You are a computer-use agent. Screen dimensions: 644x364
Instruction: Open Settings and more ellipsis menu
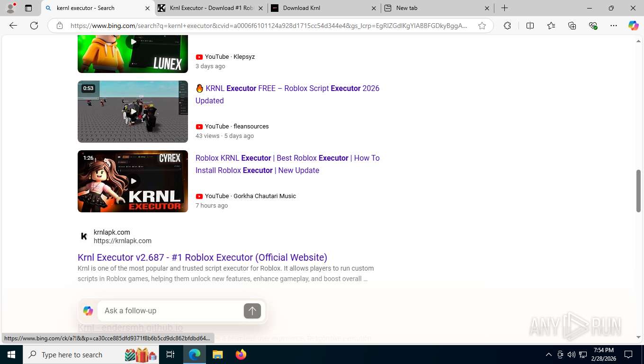[614, 26]
